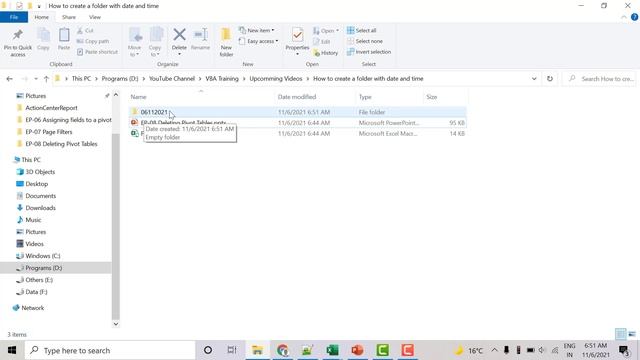Select the PowerPoint file row

tap(298, 123)
